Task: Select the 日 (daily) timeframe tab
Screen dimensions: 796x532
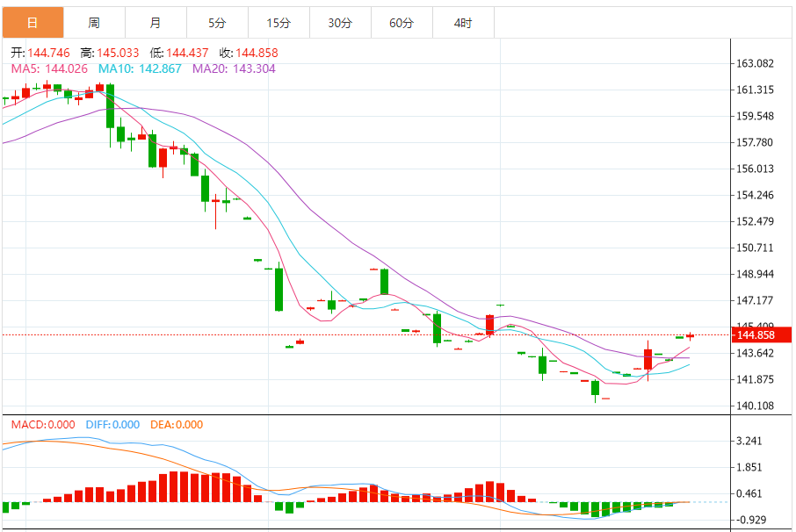Action: point(33,23)
